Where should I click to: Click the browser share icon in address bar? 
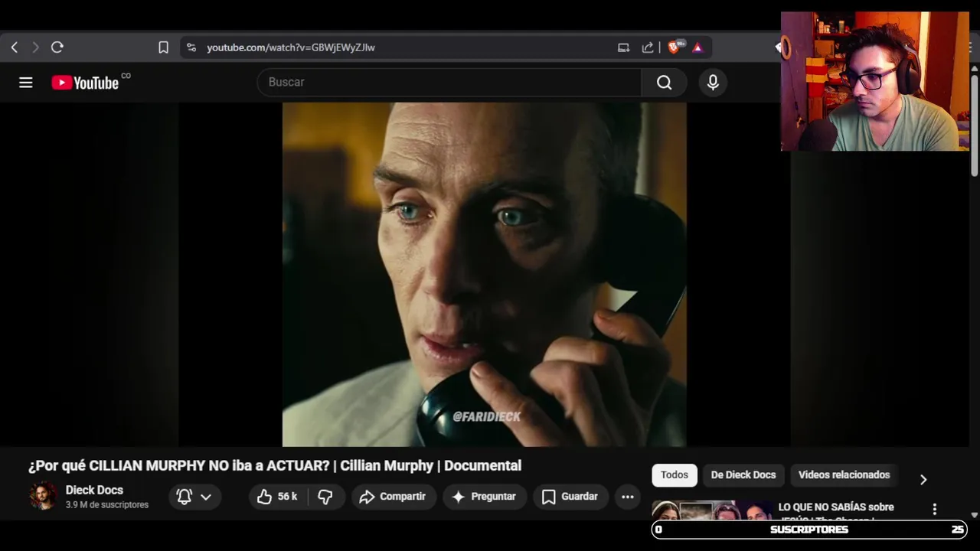point(648,47)
